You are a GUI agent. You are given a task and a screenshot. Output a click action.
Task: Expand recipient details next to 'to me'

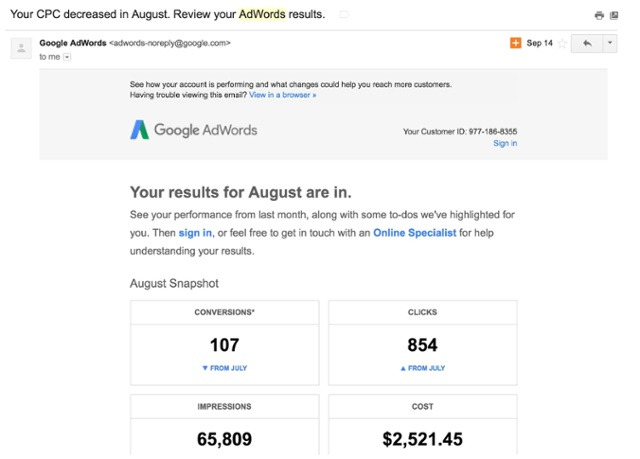(x=67, y=57)
